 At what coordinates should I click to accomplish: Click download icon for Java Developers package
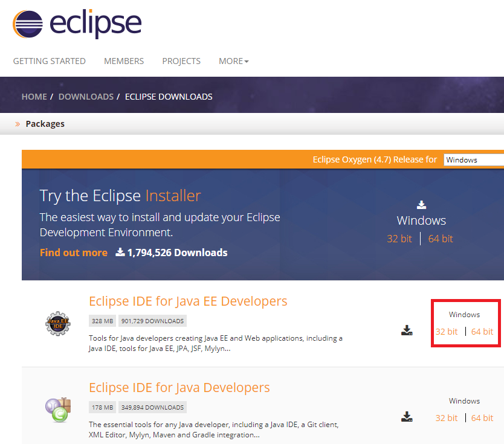407,417
